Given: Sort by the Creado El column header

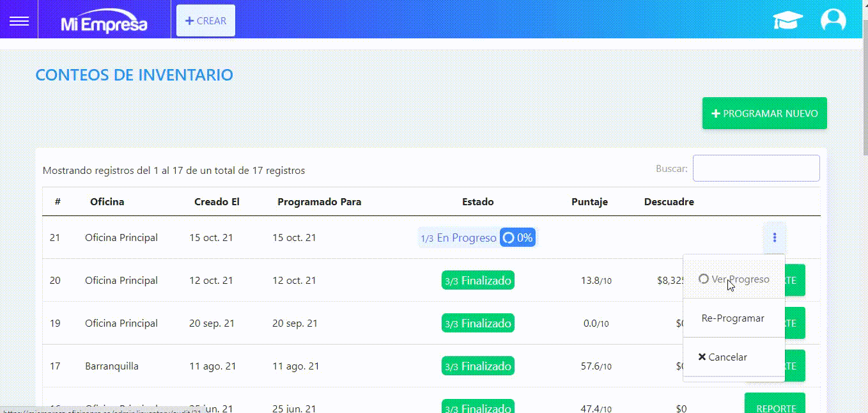Looking at the screenshot, I should click(217, 202).
